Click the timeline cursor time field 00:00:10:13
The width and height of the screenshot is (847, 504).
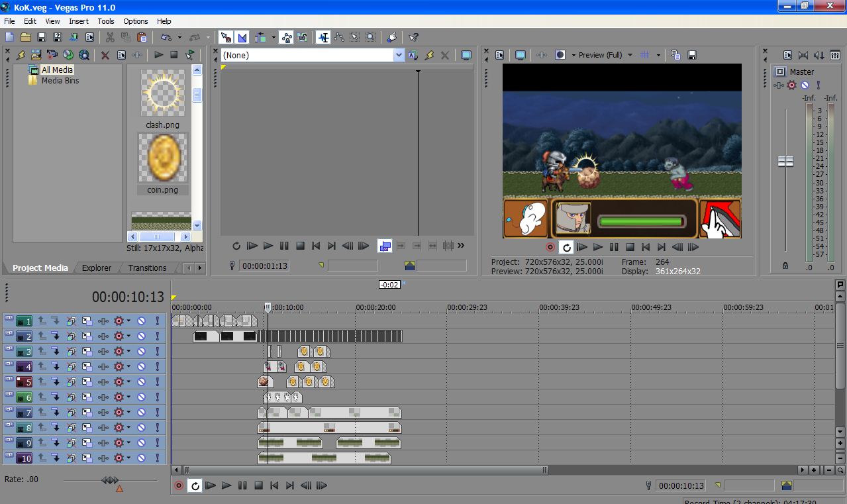coord(680,485)
